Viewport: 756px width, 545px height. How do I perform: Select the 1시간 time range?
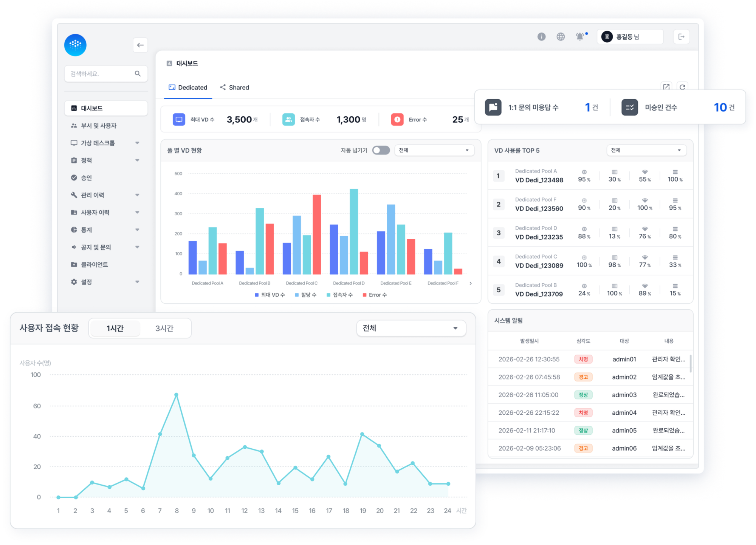coord(115,328)
